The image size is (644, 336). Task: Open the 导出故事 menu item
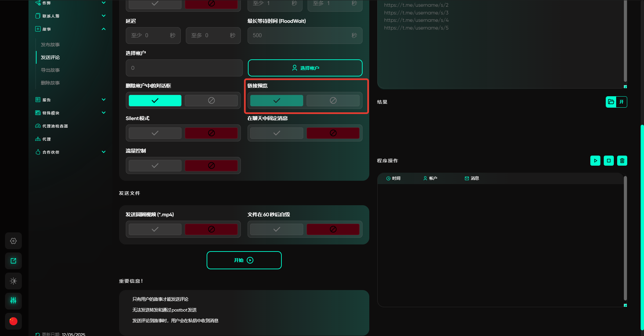tap(50, 70)
